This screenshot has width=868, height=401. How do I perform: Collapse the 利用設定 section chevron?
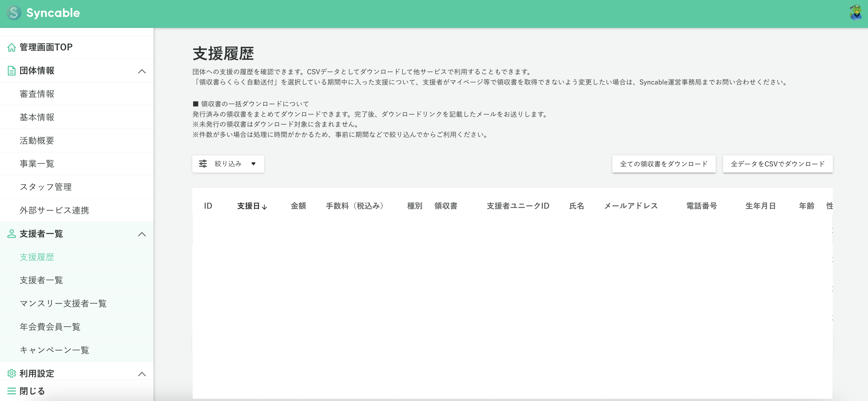point(143,374)
